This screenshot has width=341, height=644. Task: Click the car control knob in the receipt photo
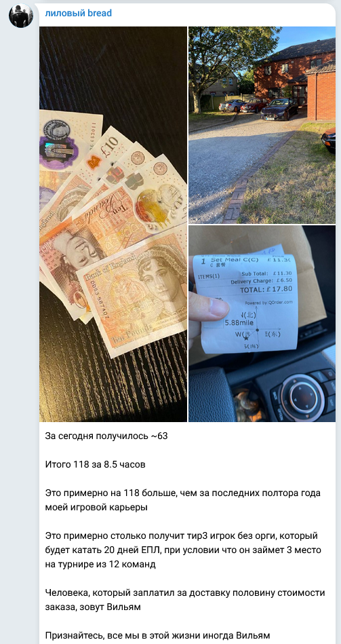coord(302,398)
